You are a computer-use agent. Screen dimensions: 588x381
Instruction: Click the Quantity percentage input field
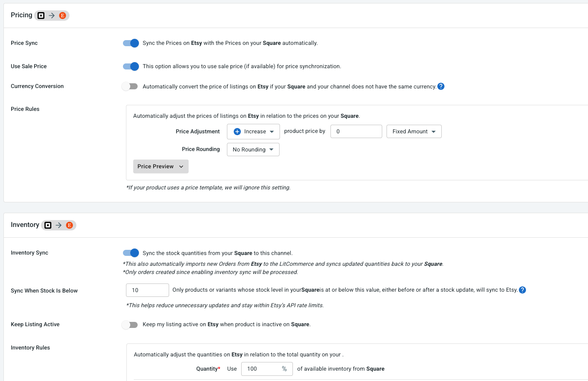(267, 369)
